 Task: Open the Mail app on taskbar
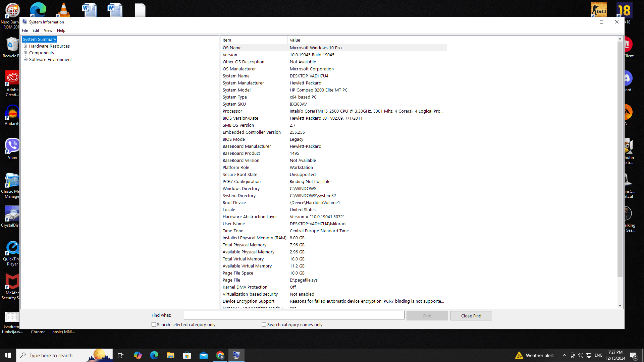click(x=204, y=355)
